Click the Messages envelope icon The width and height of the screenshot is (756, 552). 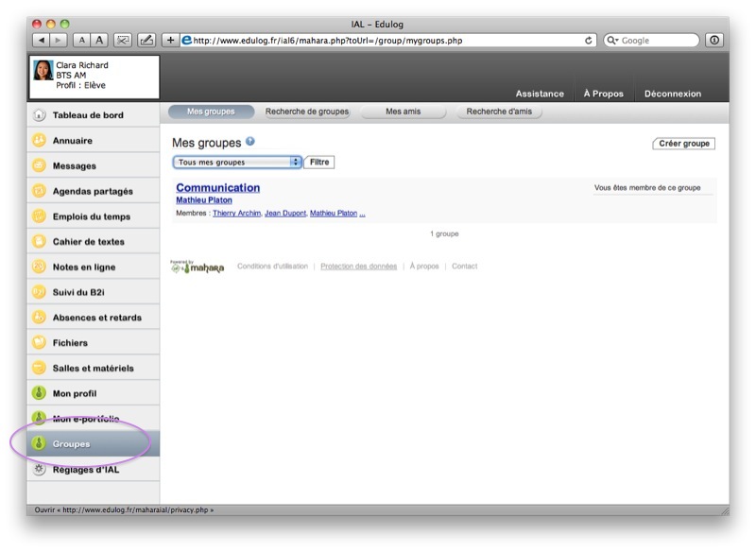coord(39,165)
